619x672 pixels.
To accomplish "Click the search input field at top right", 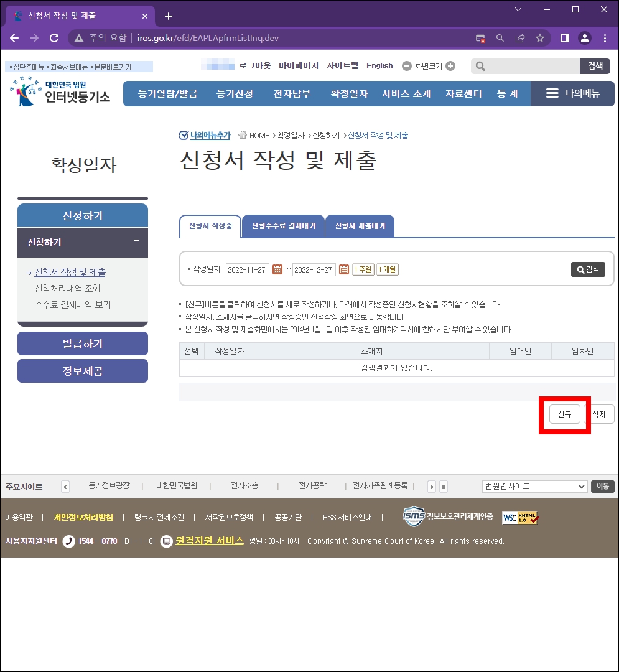I will 526,66.
